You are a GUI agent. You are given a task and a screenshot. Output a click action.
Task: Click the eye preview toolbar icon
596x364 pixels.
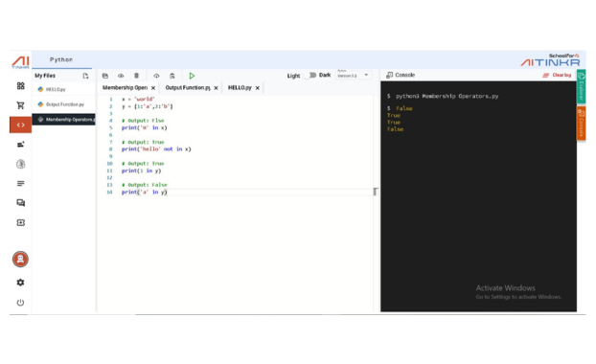pyautogui.click(x=121, y=76)
